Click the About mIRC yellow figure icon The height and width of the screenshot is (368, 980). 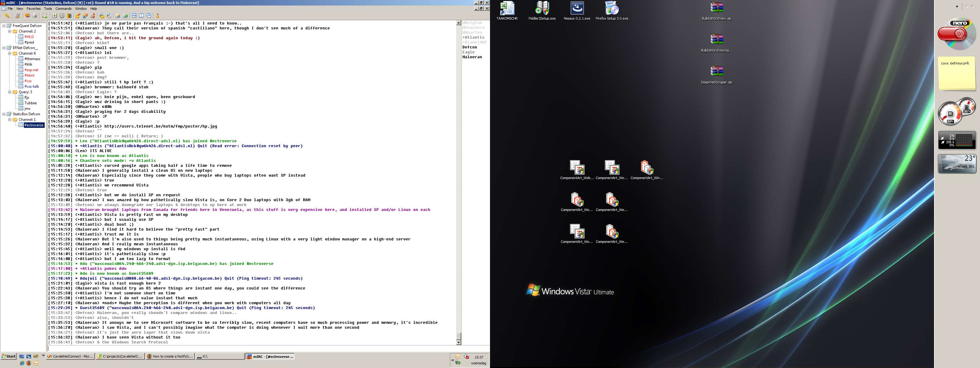tap(157, 16)
